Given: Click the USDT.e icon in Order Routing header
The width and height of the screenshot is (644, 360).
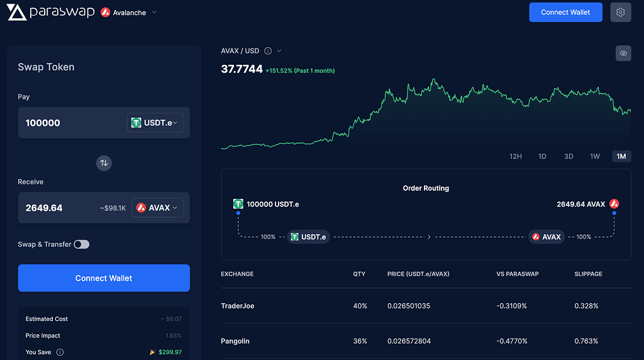Looking at the screenshot, I should (238, 204).
